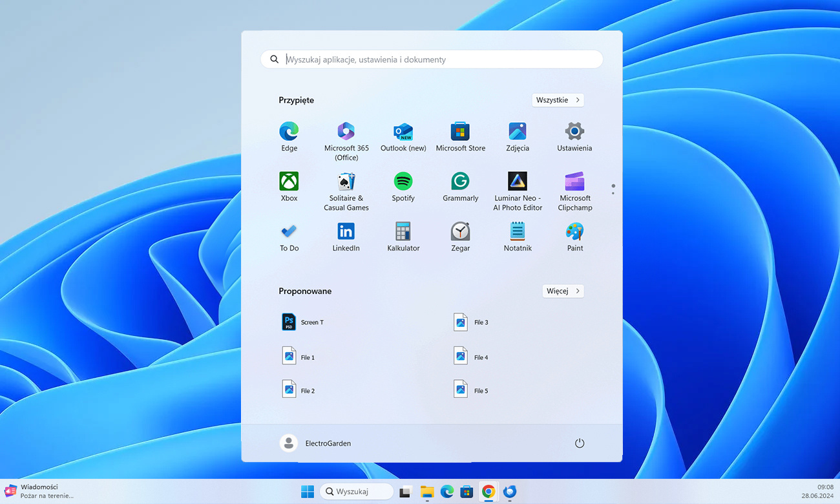Open the To Do app
Image resolution: width=840 pixels, height=504 pixels.
point(289,237)
